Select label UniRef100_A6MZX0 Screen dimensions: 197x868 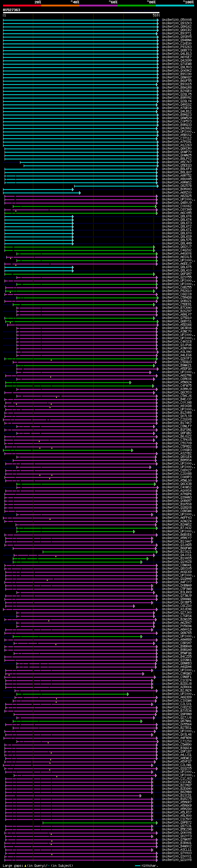177,192
